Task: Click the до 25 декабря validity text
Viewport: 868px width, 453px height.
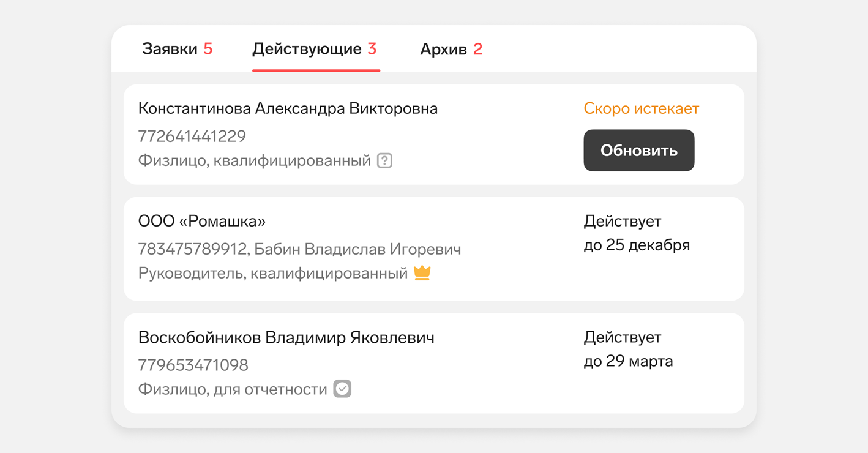Action: pos(637,245)
